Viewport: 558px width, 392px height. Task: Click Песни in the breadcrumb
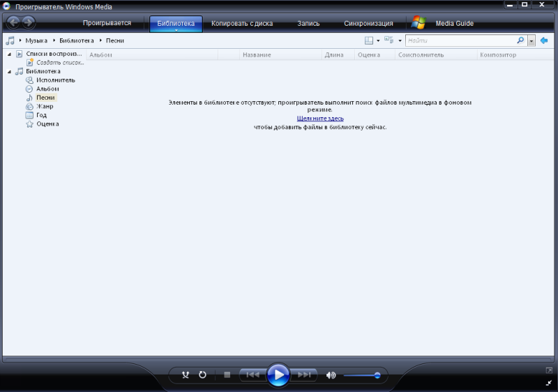coord(115,40)
